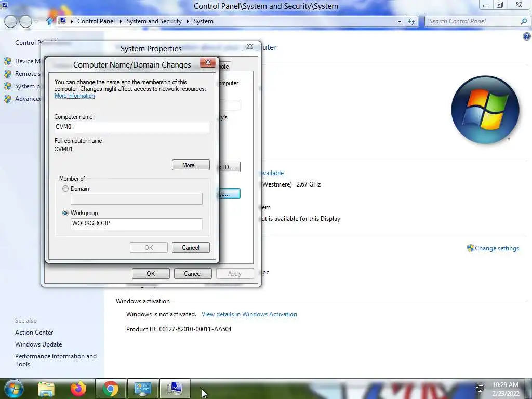Expand the arrow after System and Security breadcrumb
The width and height of the screenshot is (532, 399).
click(x=188, y=21)
